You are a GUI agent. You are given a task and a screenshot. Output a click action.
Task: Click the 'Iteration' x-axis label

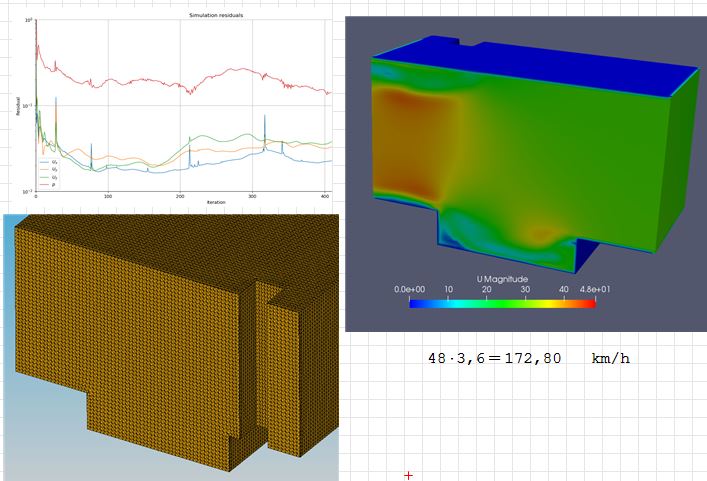(x=216, y=202)
